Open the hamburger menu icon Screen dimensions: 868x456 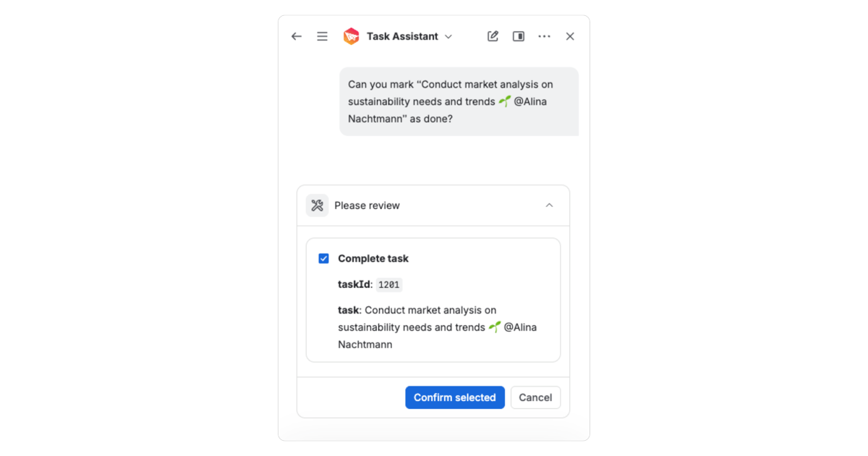[323, 36]
